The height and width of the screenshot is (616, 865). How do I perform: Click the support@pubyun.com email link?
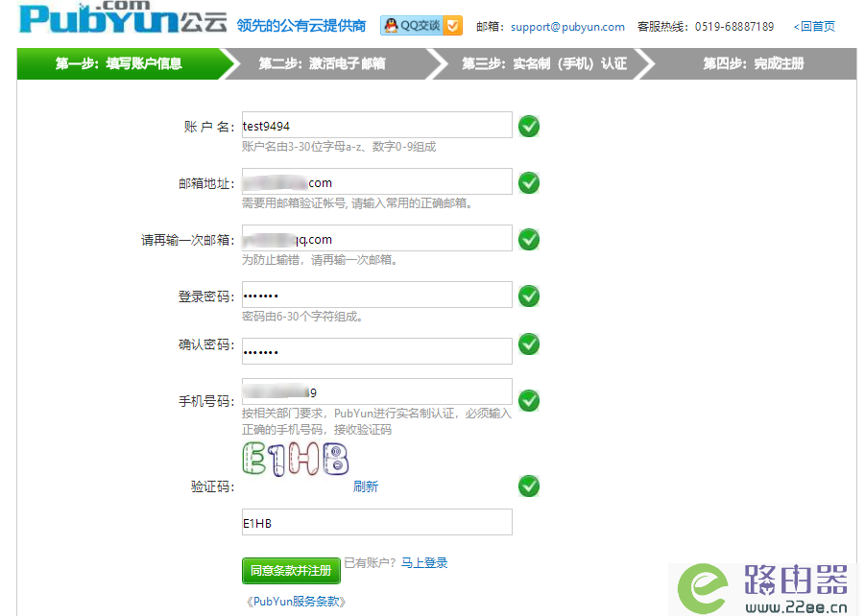click(x=567, y=27)
